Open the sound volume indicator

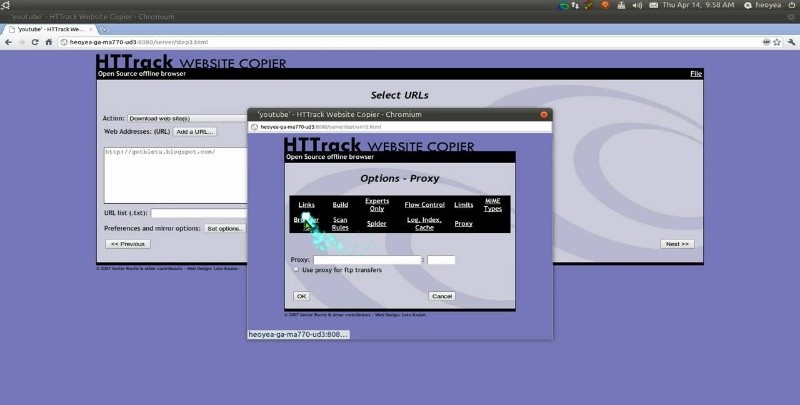tap(637, 5)
